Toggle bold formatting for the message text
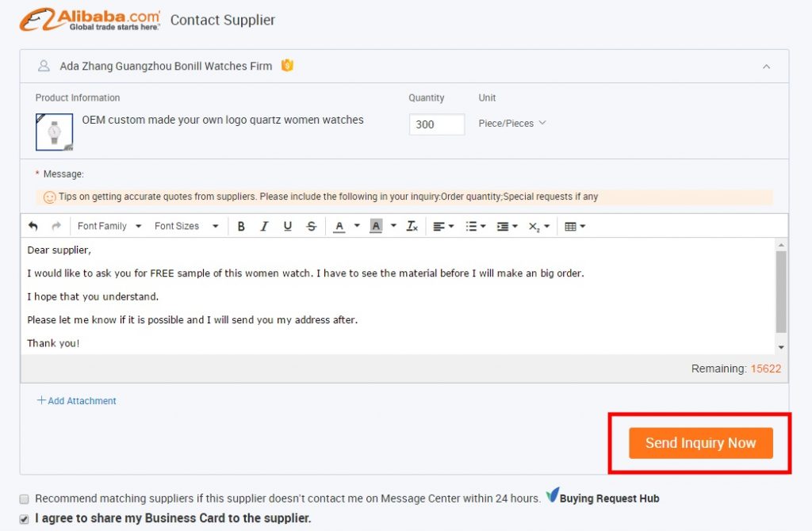812x531 pixels. tap(241, 226)
